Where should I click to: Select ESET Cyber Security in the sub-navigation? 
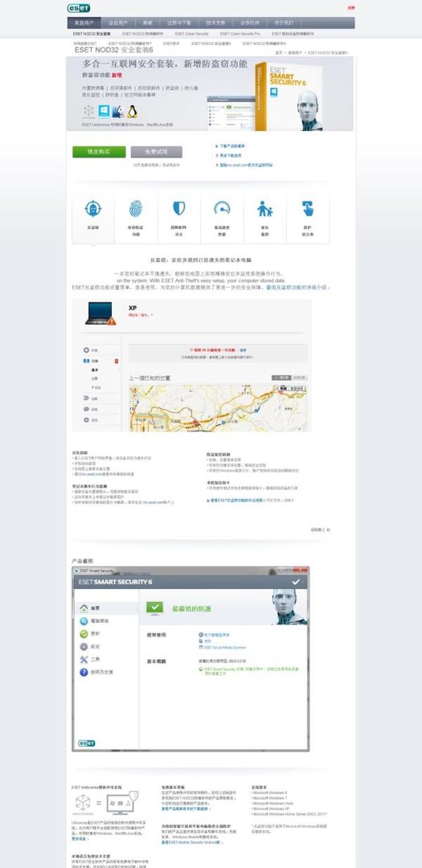191,34
